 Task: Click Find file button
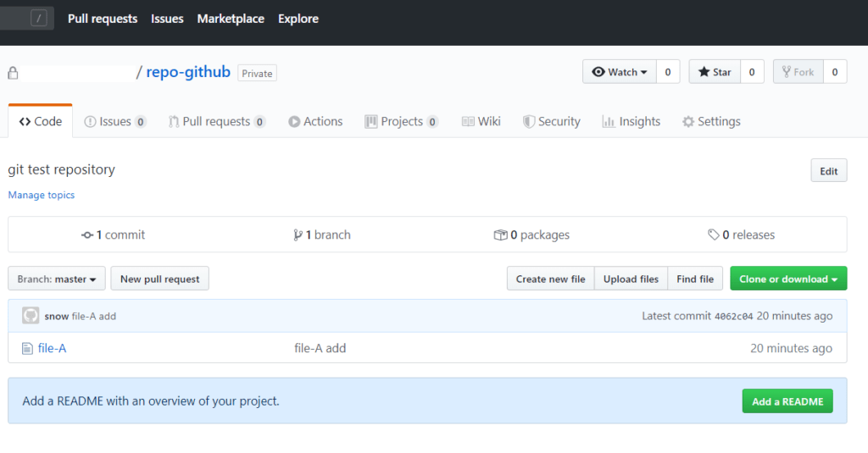pyautogui.click(x=695, y=279)
